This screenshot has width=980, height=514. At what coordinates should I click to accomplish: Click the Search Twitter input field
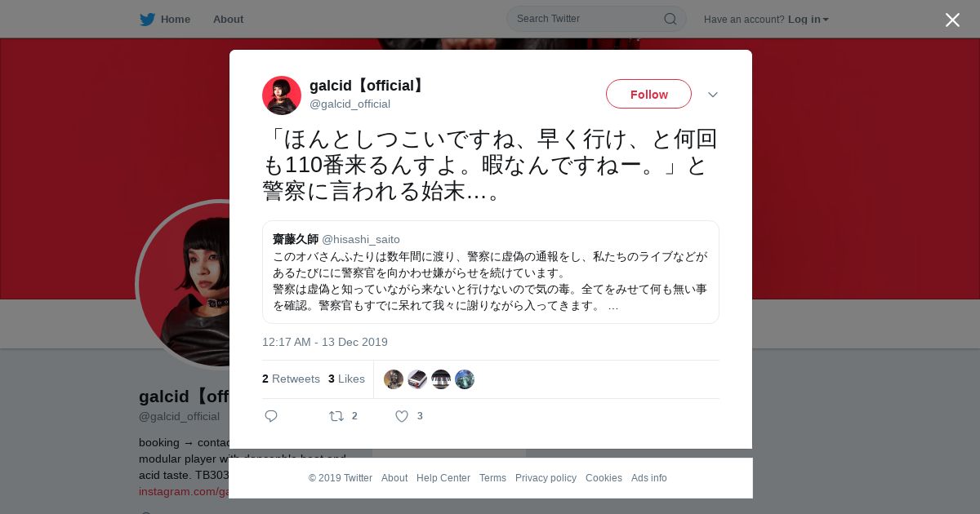(x=596, y=19)
